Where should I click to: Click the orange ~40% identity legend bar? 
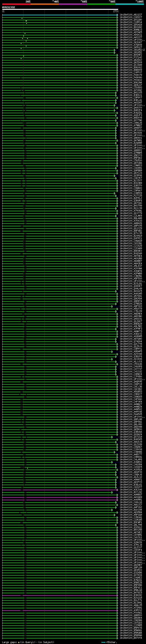pos(45,4)
